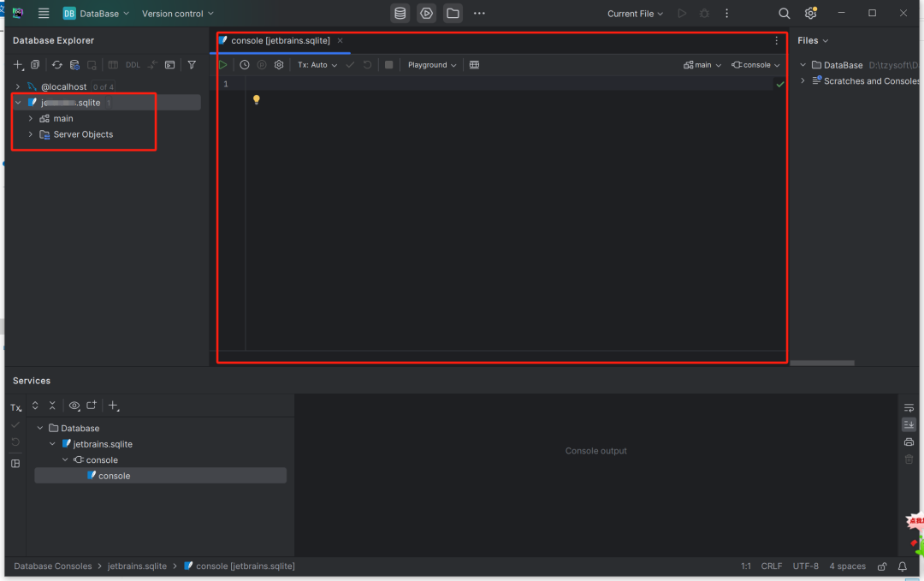Open the DataBase project dropdown
The width and height of the screenshot is (924, 581).
pyautogui.click(x=96, y=13)
